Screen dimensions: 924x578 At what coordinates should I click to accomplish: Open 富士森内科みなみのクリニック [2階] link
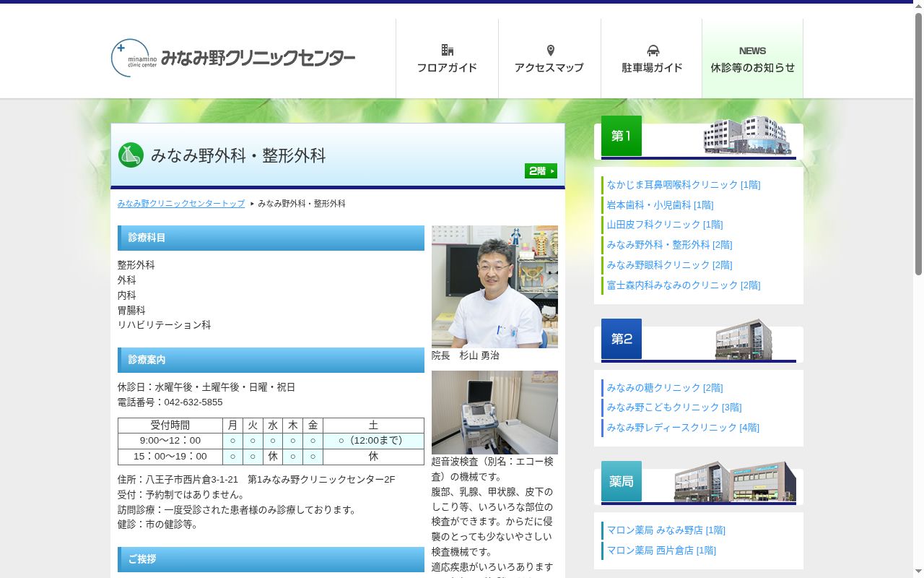(x=684, y=285)
